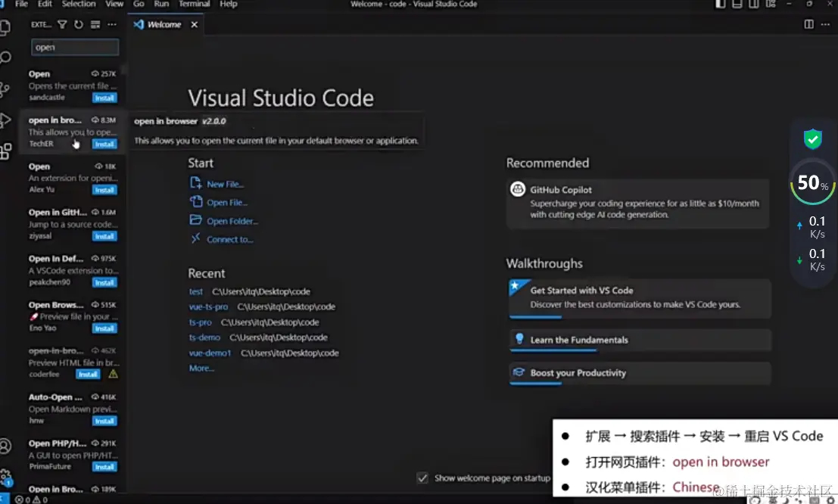The height and width of the screenshot is (504, 838).
Task: Open the GitHub Copilot recommendation card
Action: point(637,203)
